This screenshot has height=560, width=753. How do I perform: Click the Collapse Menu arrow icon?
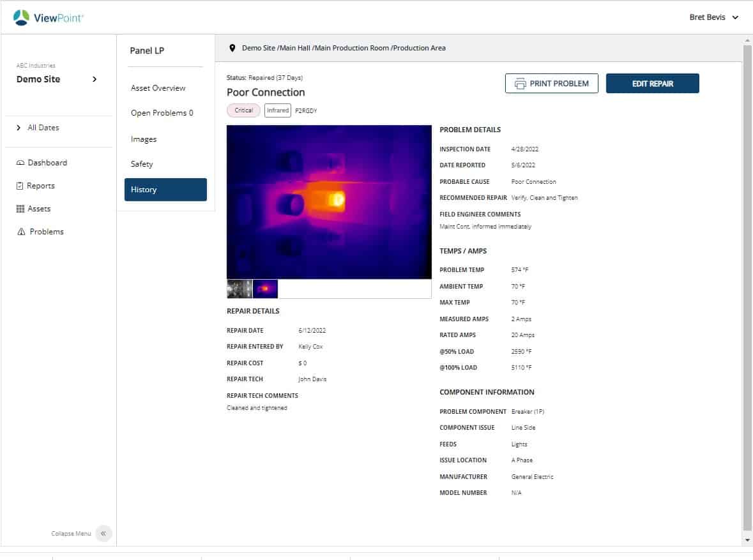click(103, 533)
